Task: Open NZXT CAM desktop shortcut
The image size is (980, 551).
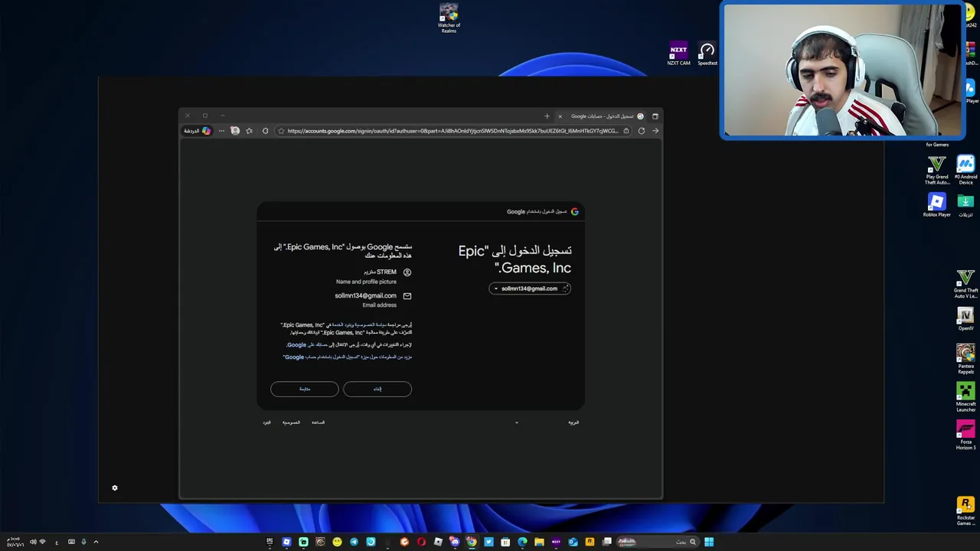Action: (678, 54)
